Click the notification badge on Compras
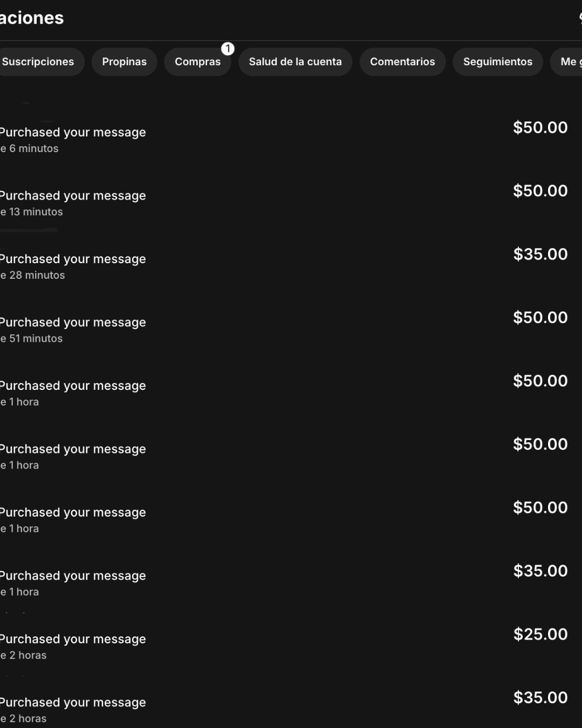The height and width of the screenshot is (728, 582). [228, 49]
